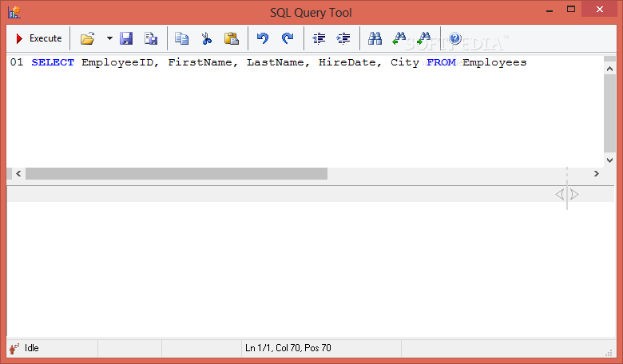Image resolution: width=623 pixels, height=364 pixels.
Task: Find previous match with green left arrow
Action: point(399,38)
